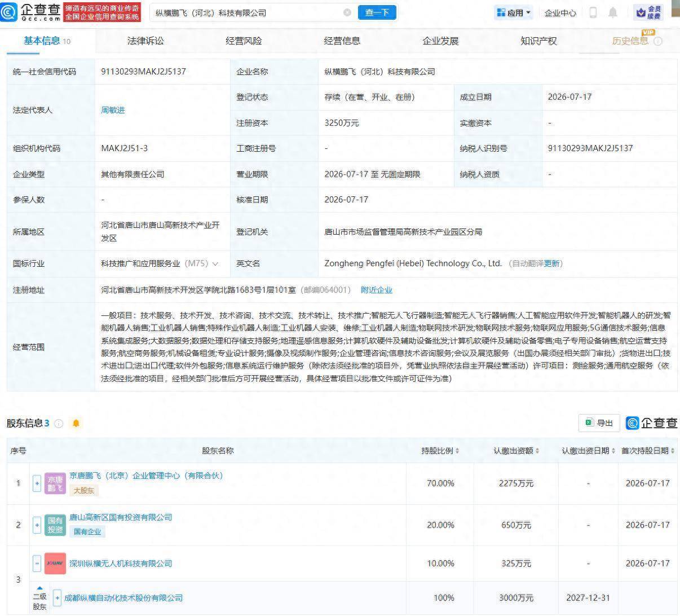Click the 国有企业 tag
Image resolution: width=680 pixels, height=616 pixels.
point(87,531)
